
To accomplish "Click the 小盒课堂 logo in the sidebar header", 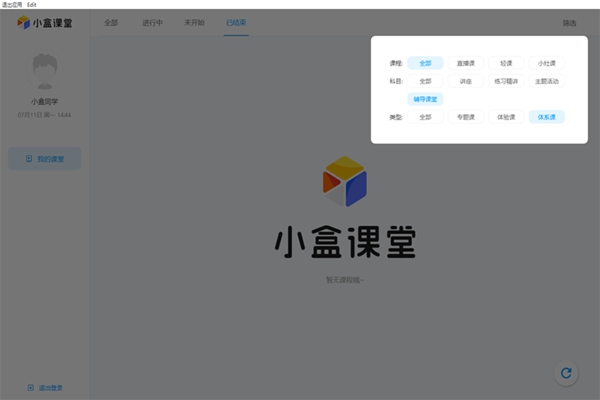I will (x=45, y=22).
